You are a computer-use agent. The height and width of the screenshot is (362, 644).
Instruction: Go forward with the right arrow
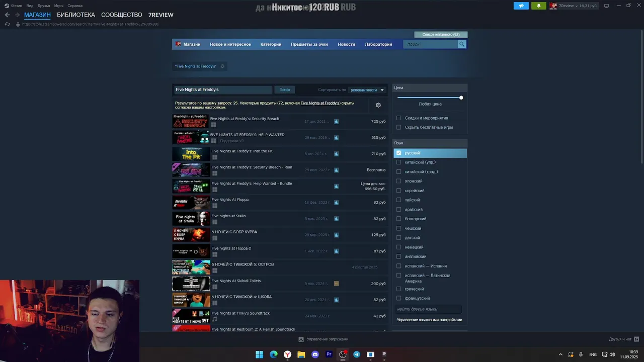tap(17, 15)
